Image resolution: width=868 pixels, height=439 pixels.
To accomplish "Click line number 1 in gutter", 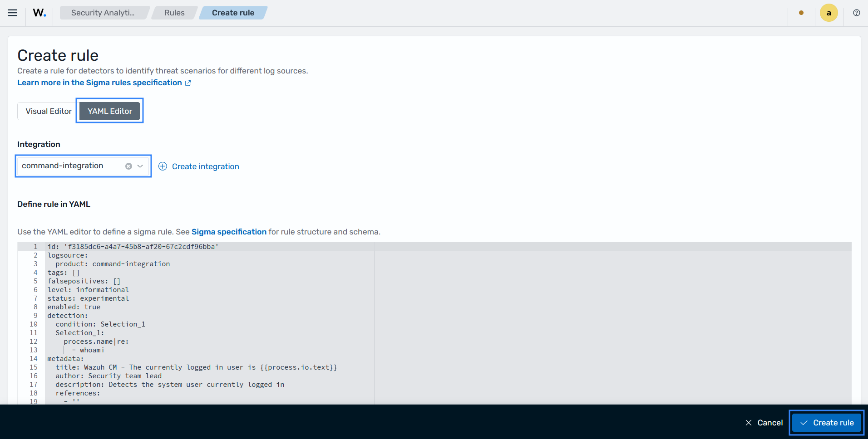I will point(35,247).
